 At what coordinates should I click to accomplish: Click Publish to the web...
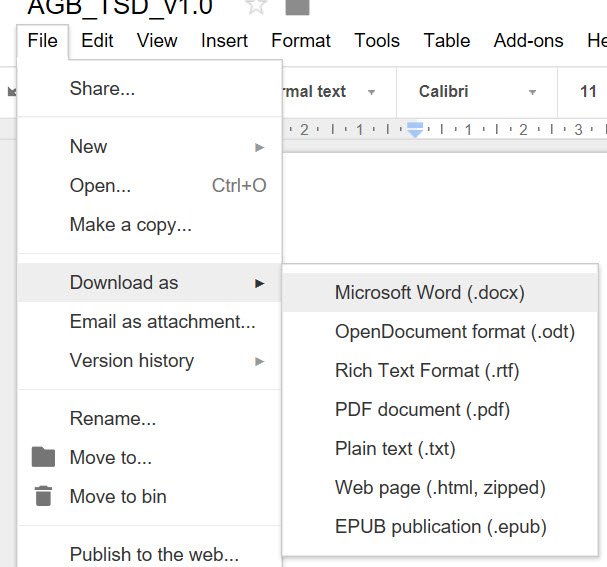[x=154, y=554]
